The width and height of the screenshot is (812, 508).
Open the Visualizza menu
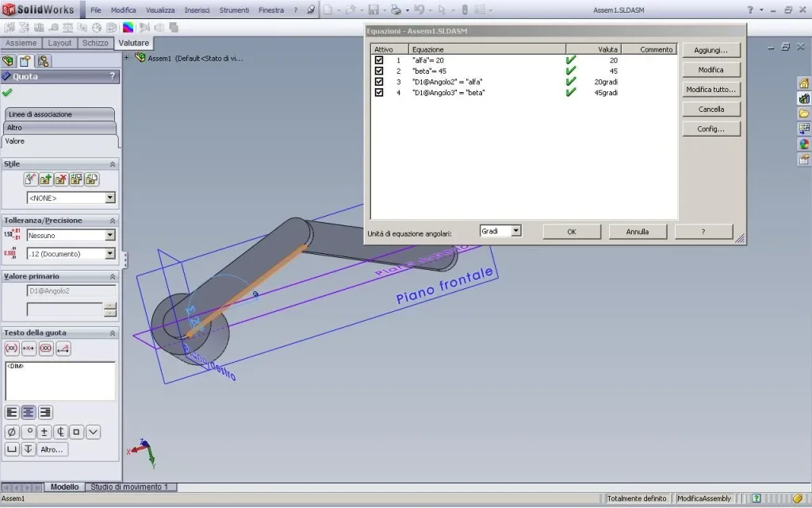tap(160, 10)
